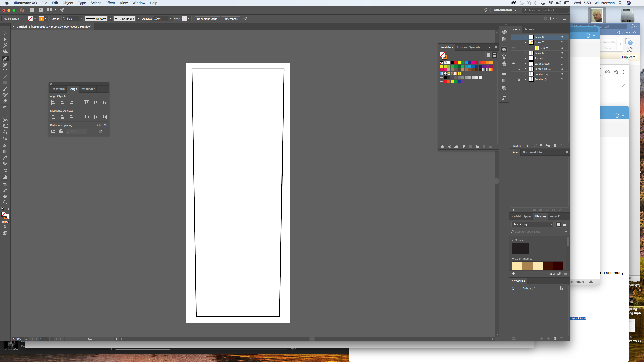
Task: Switch to the Pathfinder tab
Action: 88,89
